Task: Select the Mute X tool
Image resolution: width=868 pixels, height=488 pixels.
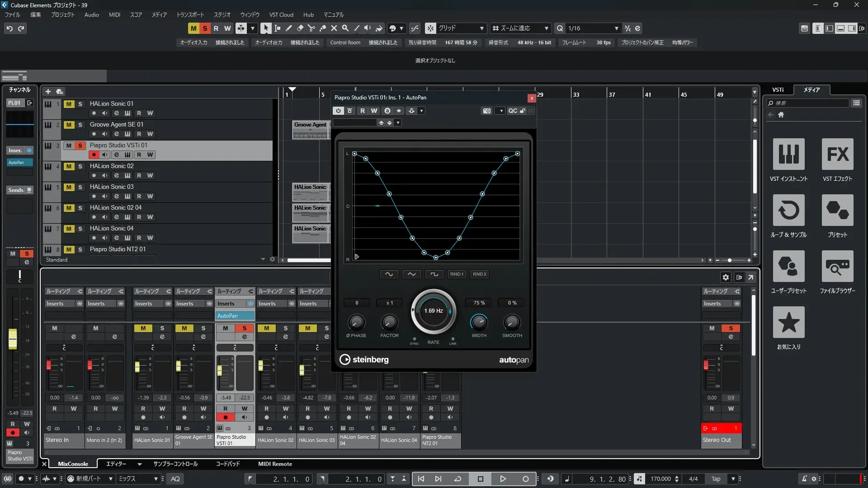Action: tap(334, 28)
